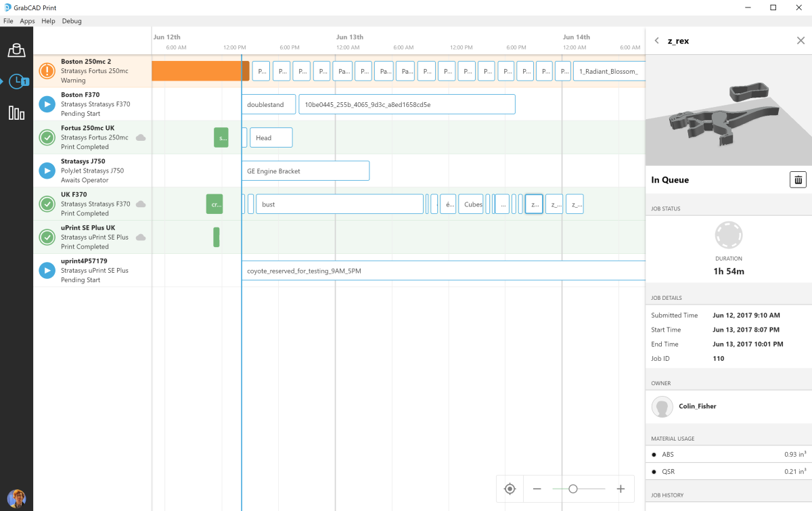The image size is (812, 511).
Task: Open the model tray view in sidebar
Action: coord(16,50)
